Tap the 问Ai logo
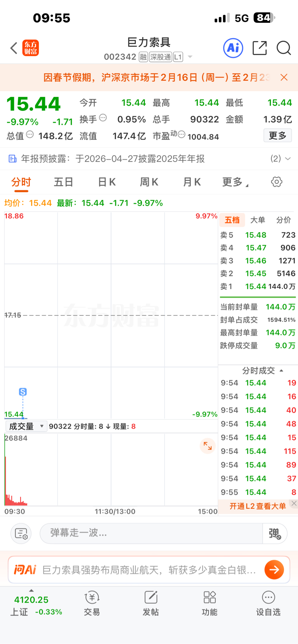298x644 pixels. [25, 570]
